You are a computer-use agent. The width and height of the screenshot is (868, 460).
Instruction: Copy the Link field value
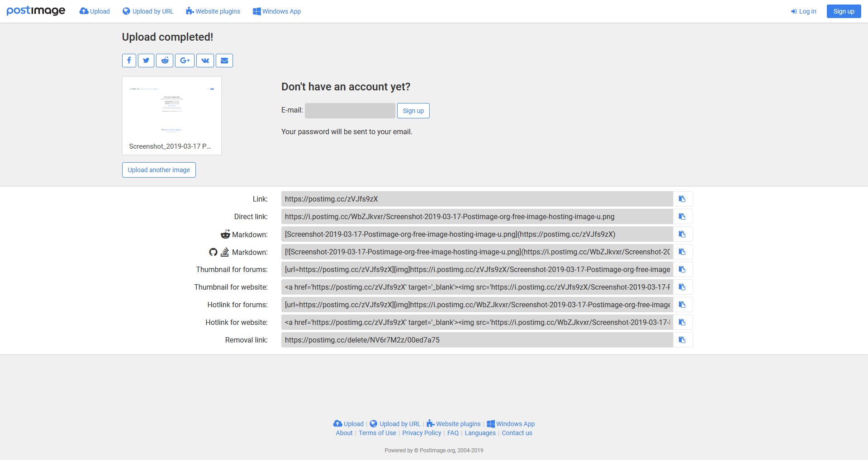pyautogui.click(x=683, y=199)
